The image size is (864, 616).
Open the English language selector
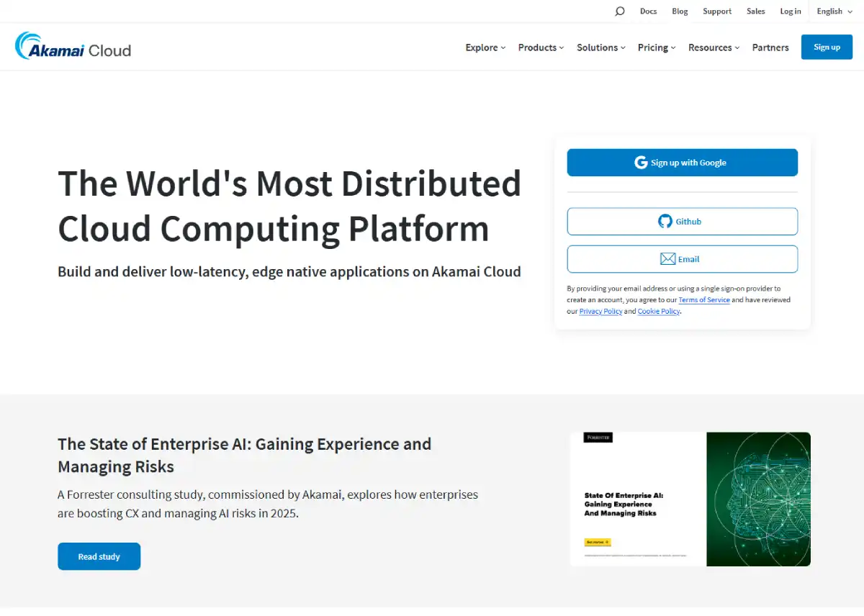click(834, 11)
